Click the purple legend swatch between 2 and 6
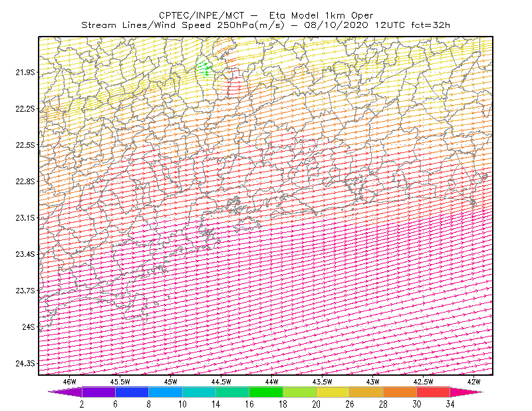Viewport: 532px width, 411px height. pyautogui.click(x=98, y=392)
